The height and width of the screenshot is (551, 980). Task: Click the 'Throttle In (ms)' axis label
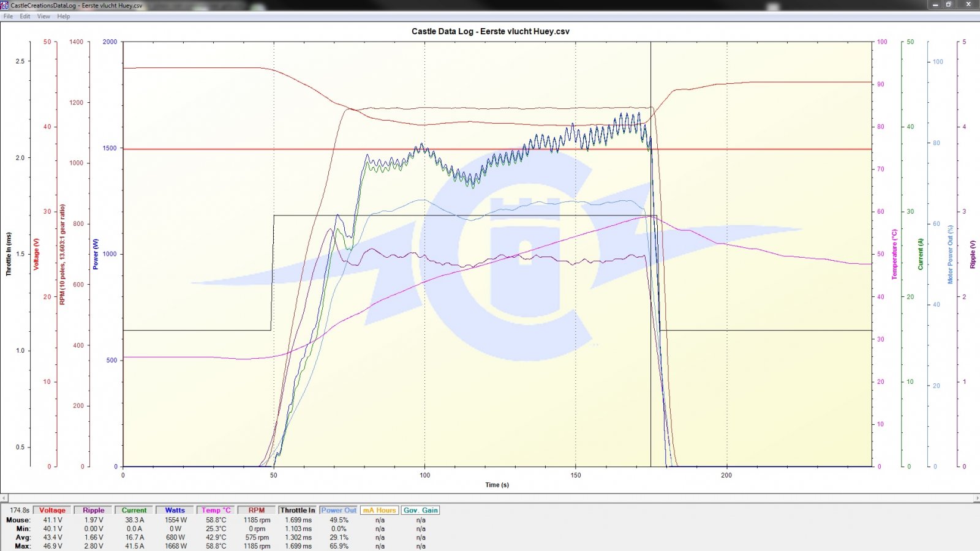(9, 254)
